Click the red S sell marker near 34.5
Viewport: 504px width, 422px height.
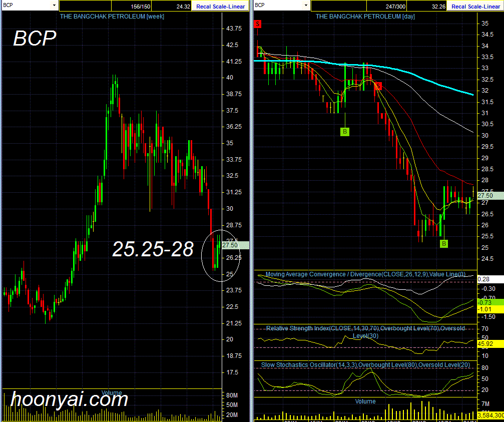[x=257, y=24]
